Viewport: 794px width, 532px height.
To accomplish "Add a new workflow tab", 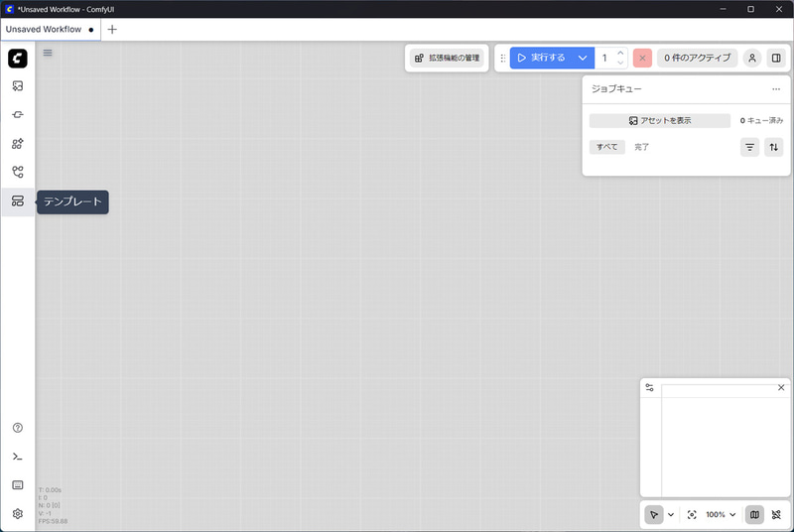I will tap(112, 30).
